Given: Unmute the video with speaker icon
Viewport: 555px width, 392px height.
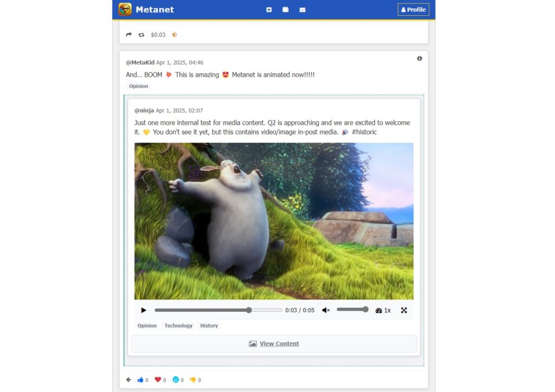Looking at the screenshot, I should point(326,310).
